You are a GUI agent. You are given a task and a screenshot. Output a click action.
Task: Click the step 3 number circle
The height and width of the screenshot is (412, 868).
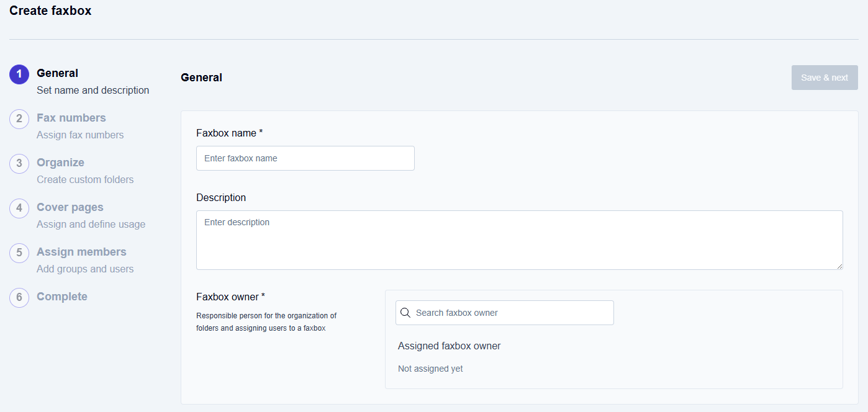pos(19,163)
